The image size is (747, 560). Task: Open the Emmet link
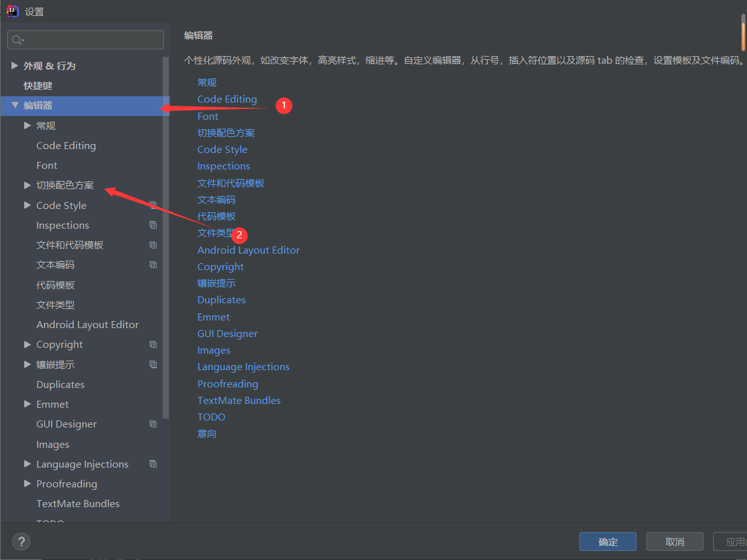(213, 317)
